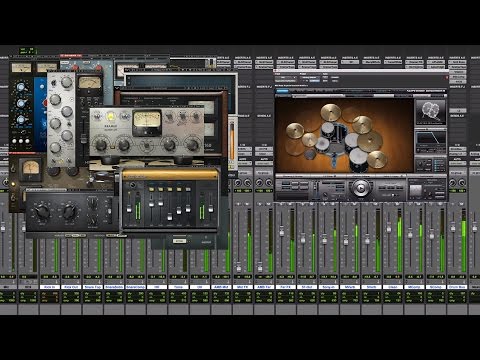The height and width of the screenshot is (360, 480).
Task: Select the highlighted blue tab in drum plugin
Action: click(283, 91)
